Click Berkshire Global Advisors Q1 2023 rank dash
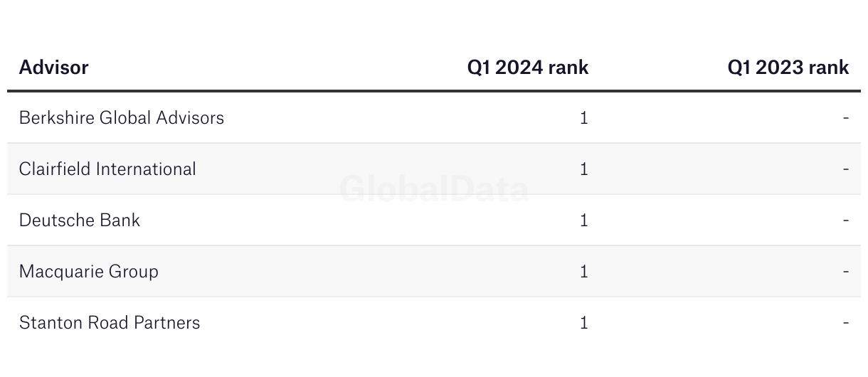This screenshot has width=868, height=377. point(845,118)
